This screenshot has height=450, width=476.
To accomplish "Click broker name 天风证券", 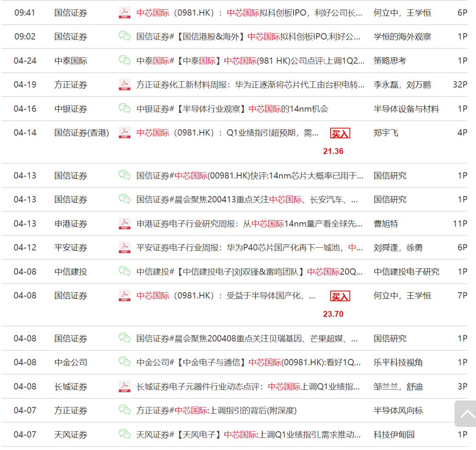I will [71, 435].
